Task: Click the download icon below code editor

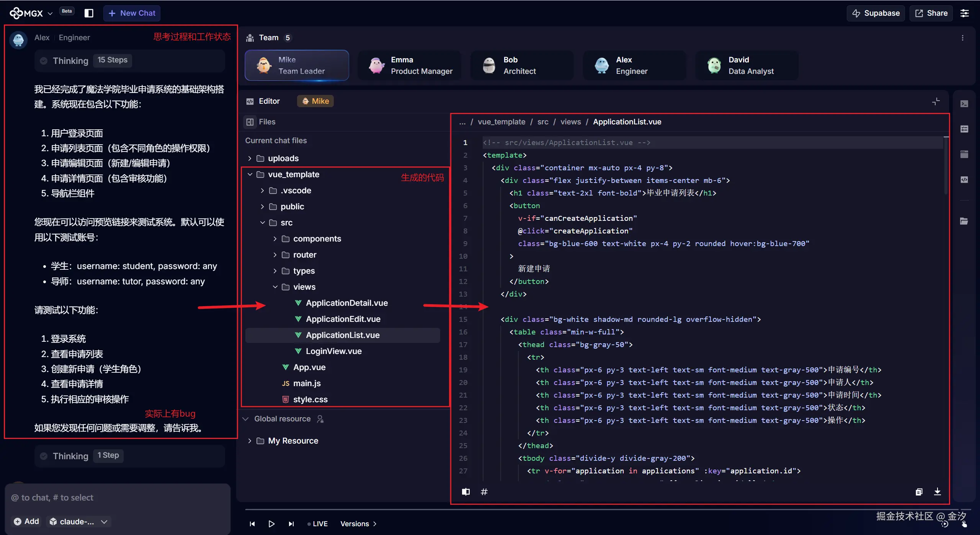Action: click(937, 492)
